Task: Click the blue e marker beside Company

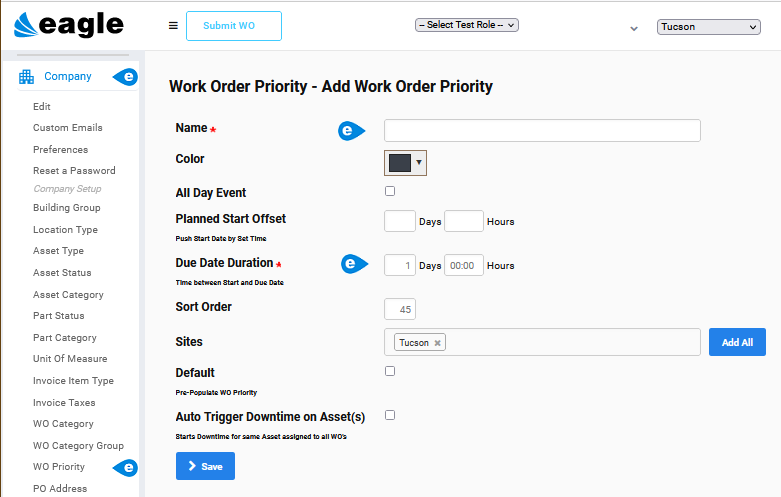Action: pyautogui.click(x=126, y=77)
